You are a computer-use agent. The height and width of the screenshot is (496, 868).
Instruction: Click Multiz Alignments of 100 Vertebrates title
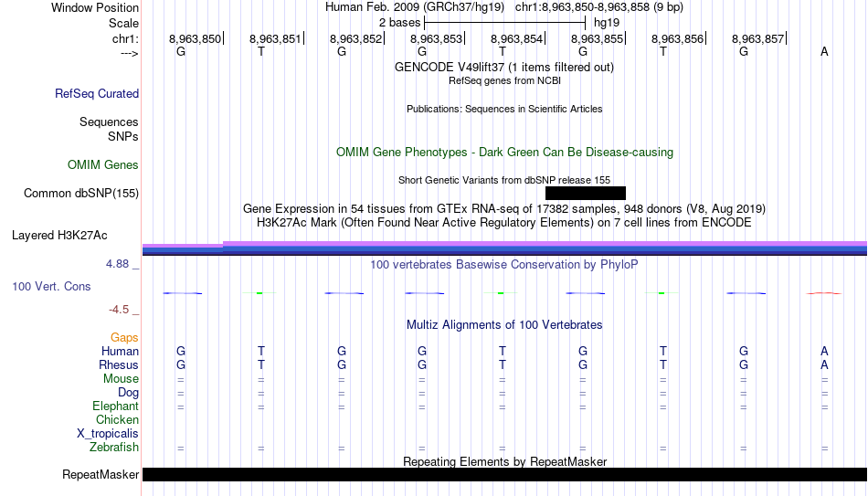point(504,325)
